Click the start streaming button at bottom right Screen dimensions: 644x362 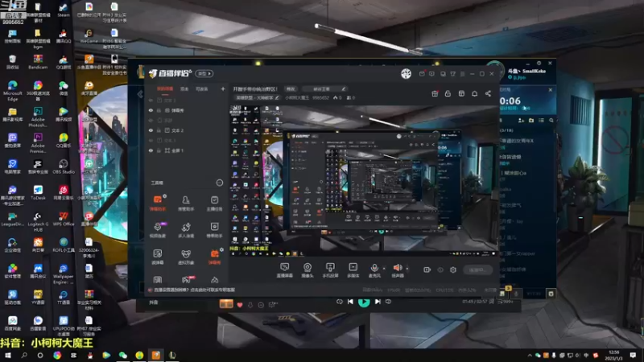(x=477, y=269)
